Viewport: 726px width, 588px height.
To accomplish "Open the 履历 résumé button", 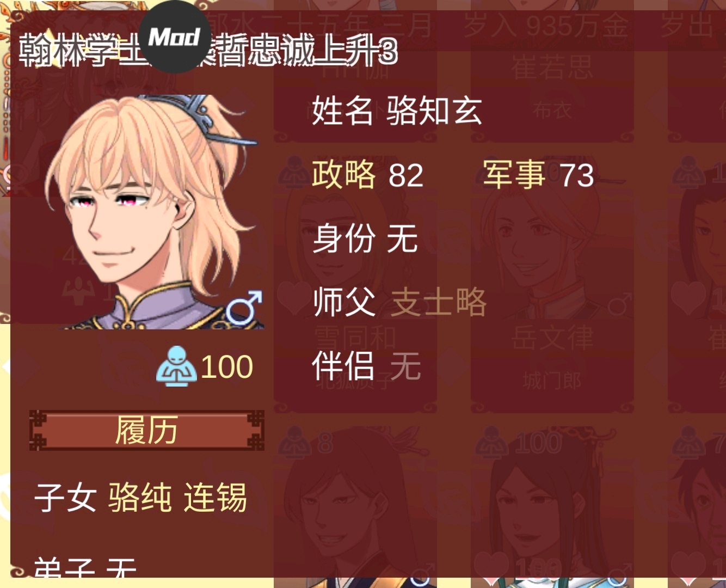I will click(146, 431).
